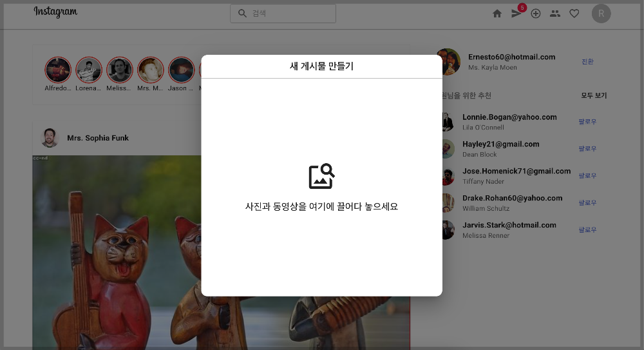Open Meliss... story
The width and height of the screenshot is (644, 350).
click(x=120, y=70)
